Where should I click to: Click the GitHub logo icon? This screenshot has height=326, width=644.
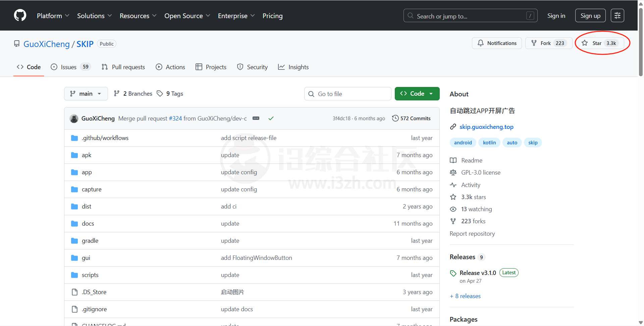pos(20,15)
